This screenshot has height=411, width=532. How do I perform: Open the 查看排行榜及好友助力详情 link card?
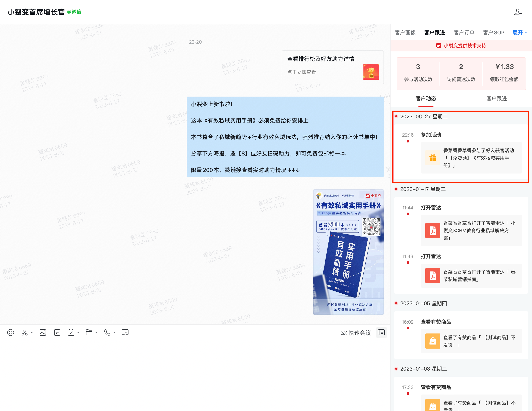tap(332, 67)
